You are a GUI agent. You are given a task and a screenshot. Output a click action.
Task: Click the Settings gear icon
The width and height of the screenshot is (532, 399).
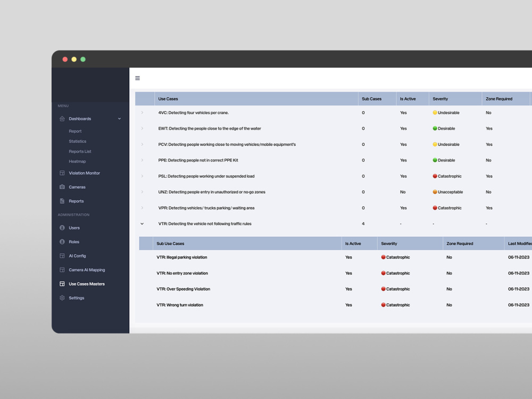tap(62, 298)
